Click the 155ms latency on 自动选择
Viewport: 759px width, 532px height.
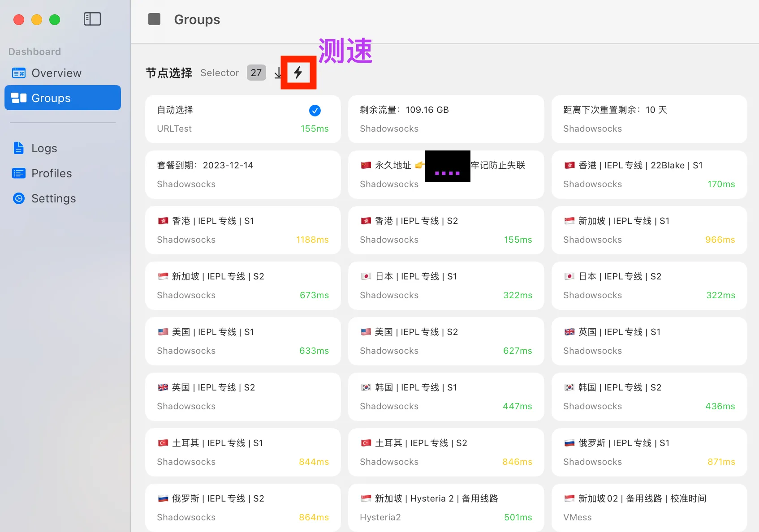click(x=314, y=129)
